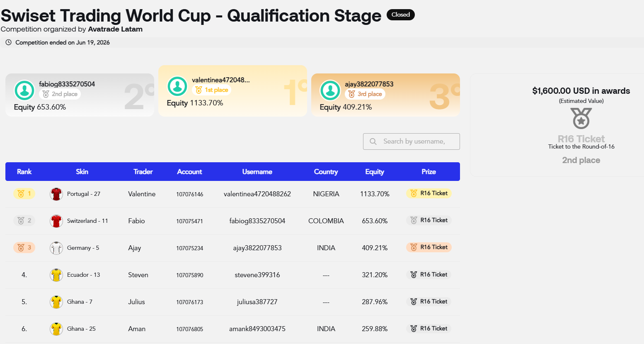Click the Ghana - 25 jersey icon

click(x=56, y=329)
